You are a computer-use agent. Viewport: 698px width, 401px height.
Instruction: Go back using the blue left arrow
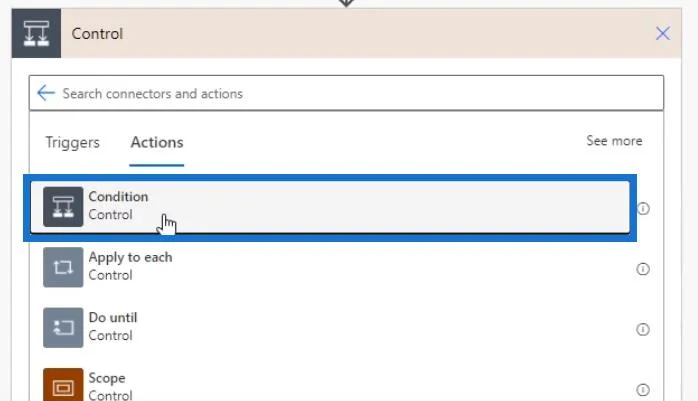click(x=46, y=93)
